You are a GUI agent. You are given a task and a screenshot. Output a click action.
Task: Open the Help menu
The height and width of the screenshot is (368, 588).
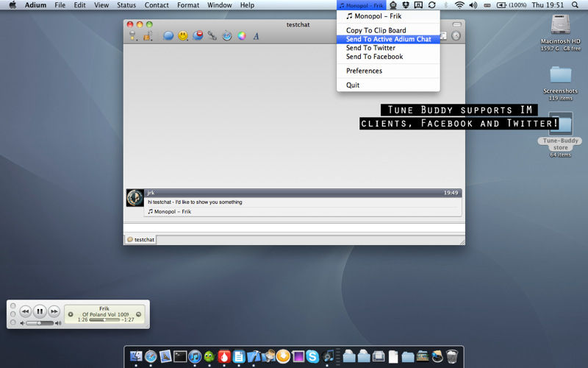pyautogui.click(x=247, y=5)
